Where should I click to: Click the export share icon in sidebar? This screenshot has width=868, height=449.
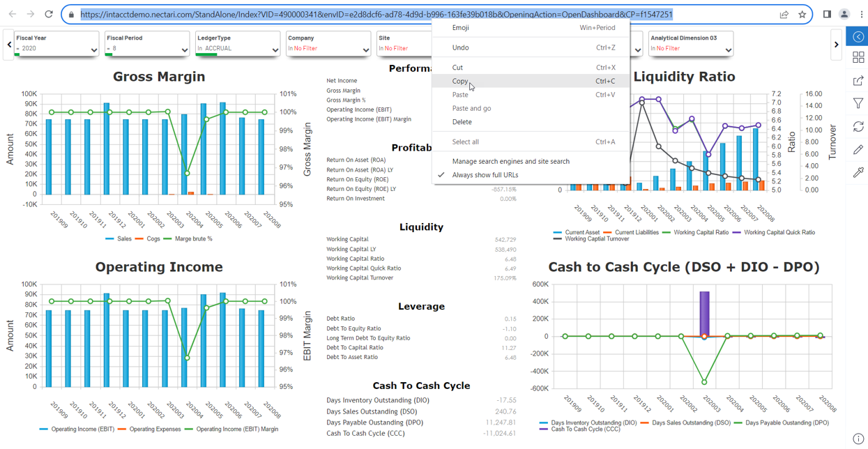[858, 81]
